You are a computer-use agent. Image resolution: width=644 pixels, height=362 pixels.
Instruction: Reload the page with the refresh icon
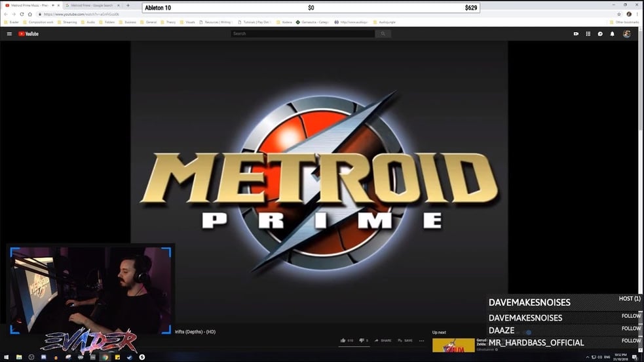pos(22,14)
